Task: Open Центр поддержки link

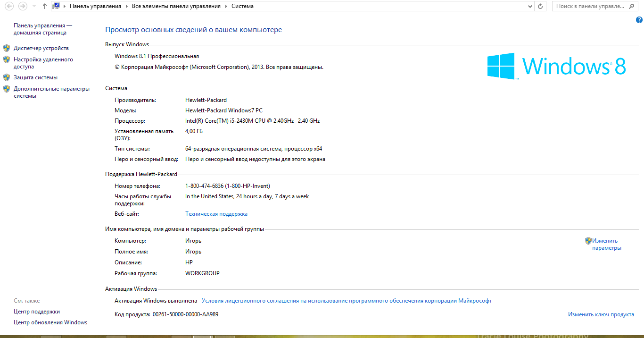Action: coord(37,312)
